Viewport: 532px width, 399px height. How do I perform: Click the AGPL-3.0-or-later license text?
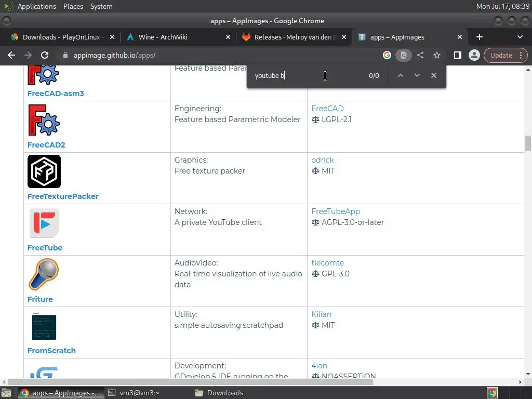[x=353, y=222]
